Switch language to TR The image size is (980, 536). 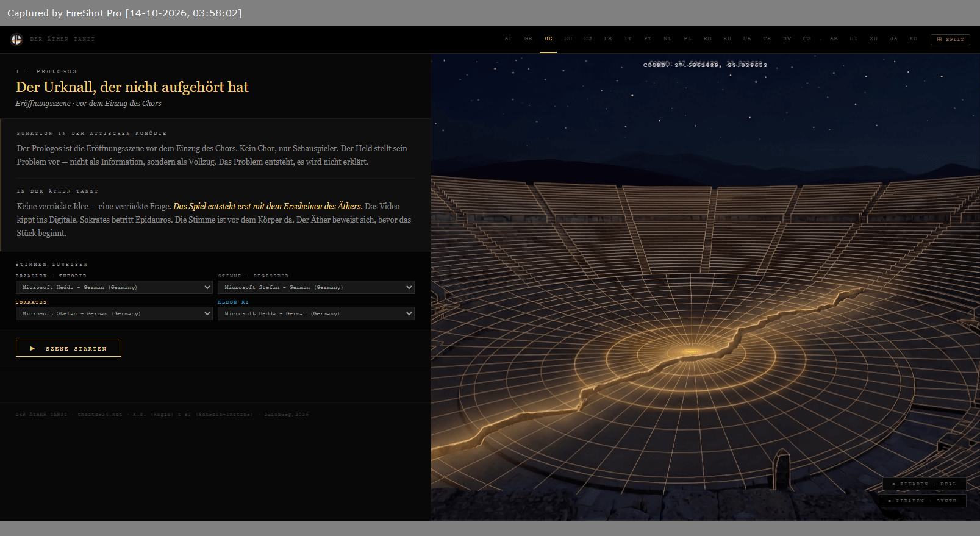767,38
